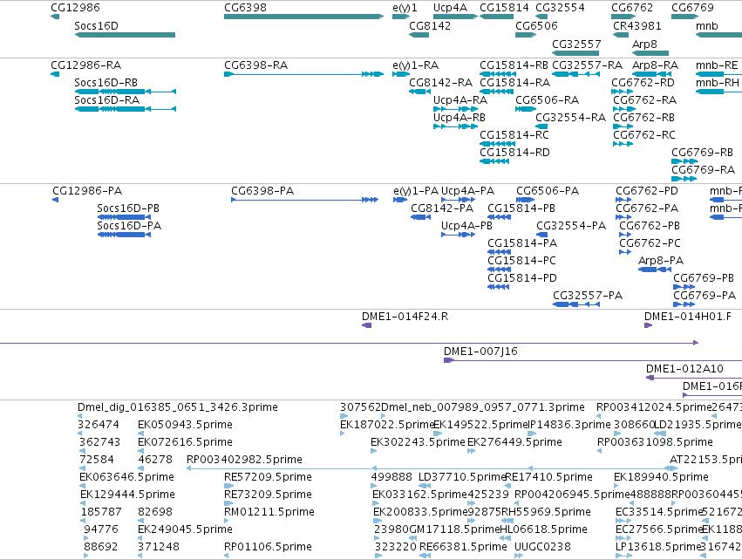Viewport: 742px width, 560px height.
Task: Click transcript CG15814-RC
Action: (x=497, y=144)
